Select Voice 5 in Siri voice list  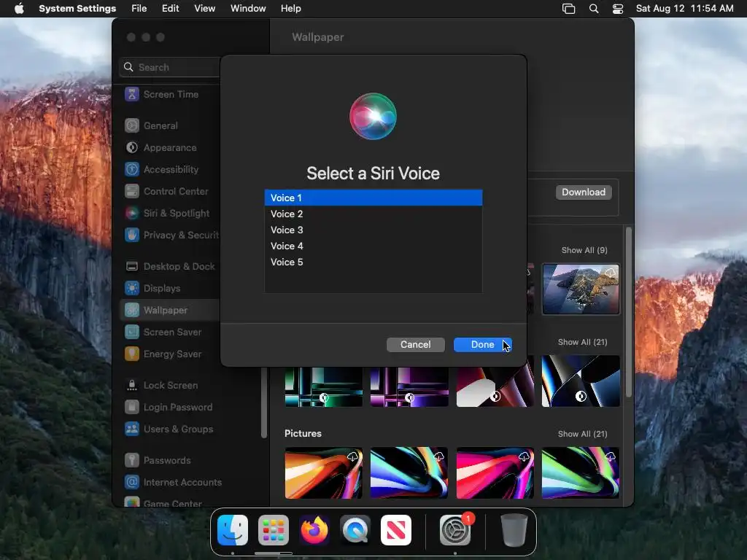click(x=373, y=262)
